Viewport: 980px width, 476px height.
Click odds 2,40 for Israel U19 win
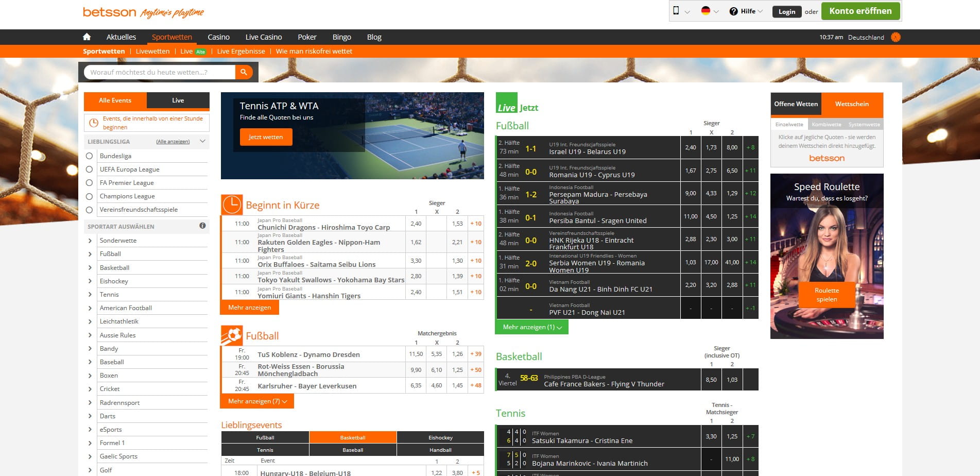click(691, 147)
